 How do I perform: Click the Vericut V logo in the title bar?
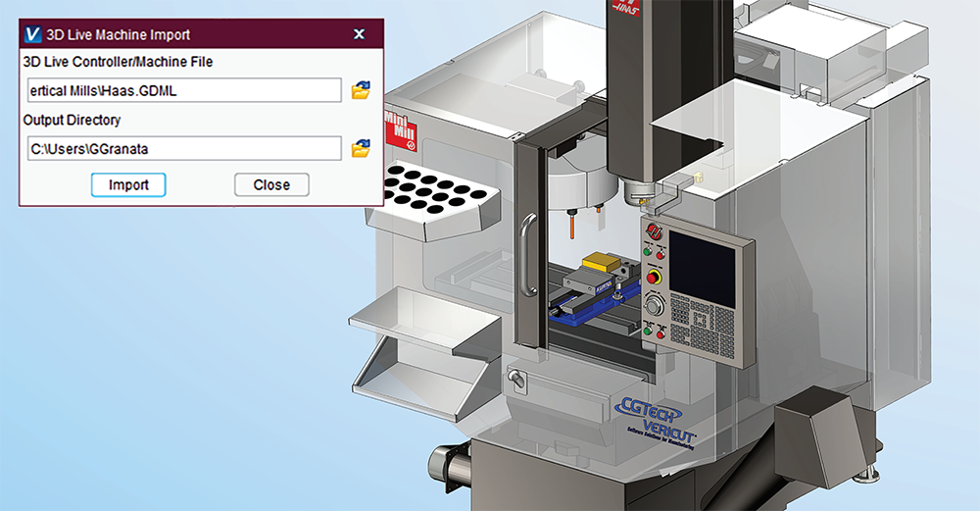click(32, 34)
